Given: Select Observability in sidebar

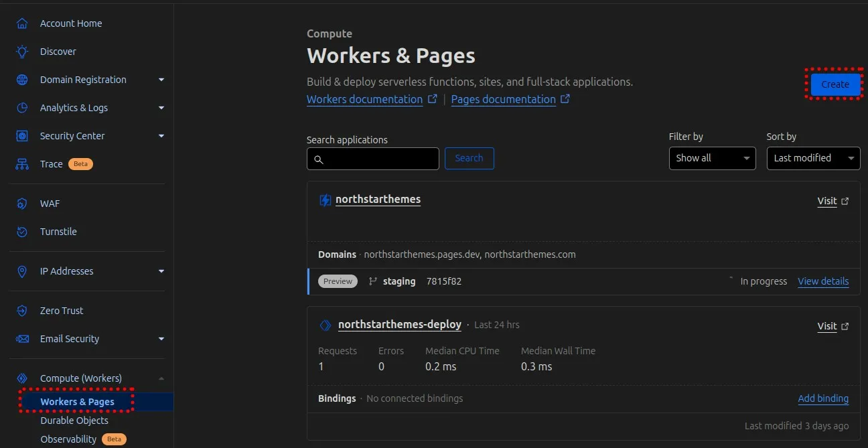Looking at the screenshot, I should [x=68, y=439].
